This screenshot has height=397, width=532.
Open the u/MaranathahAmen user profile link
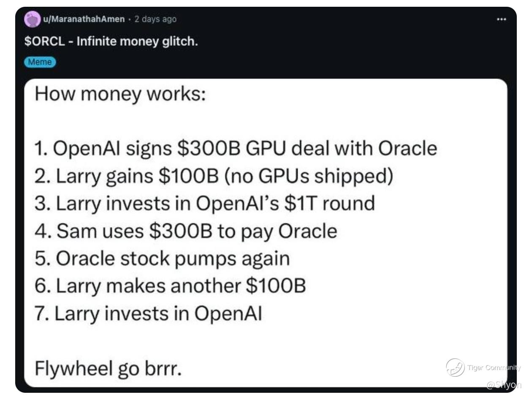[83, 19]
